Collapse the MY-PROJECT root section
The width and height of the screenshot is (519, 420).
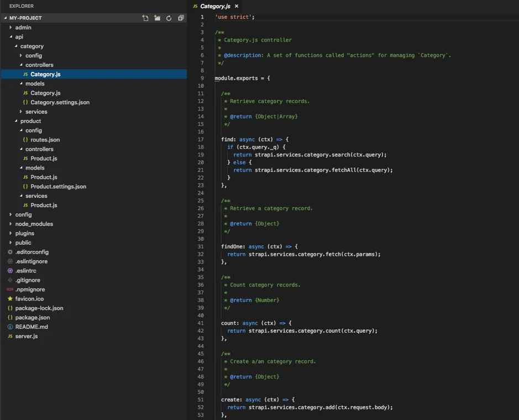[6, 18]
